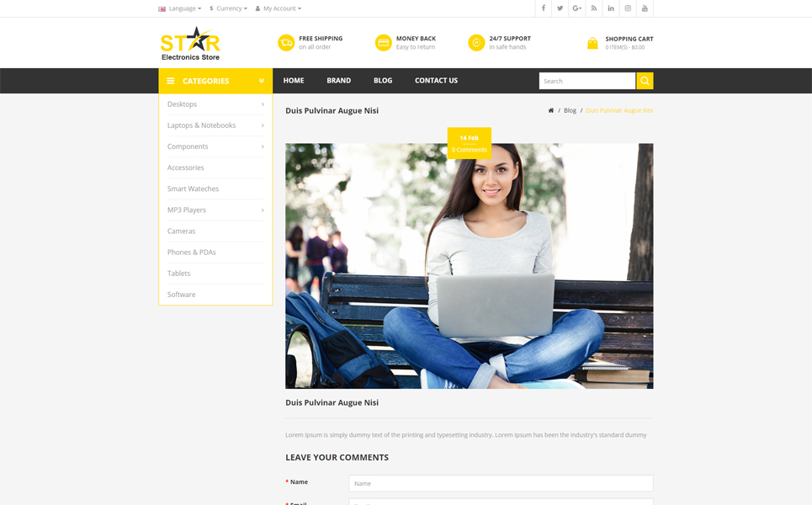Expand the Desktops category arrow
Screen dimensions: 812x505
click(x=263, y=104)
